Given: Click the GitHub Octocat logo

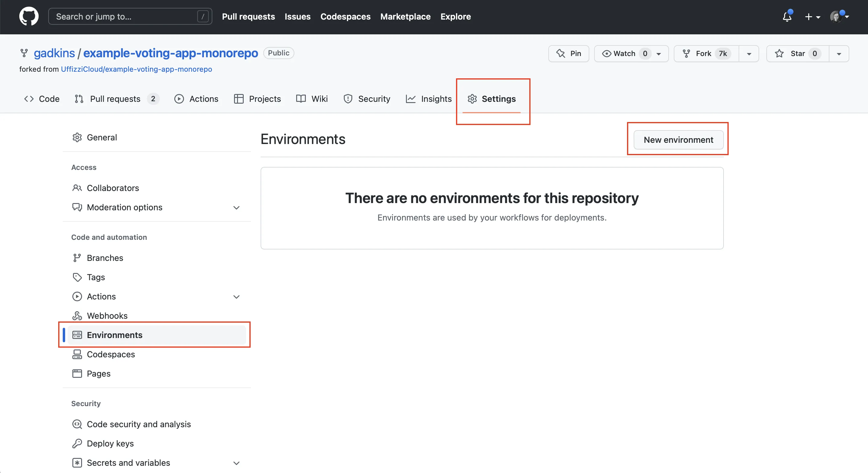Looking at the screenshot, I should point(29,16).
